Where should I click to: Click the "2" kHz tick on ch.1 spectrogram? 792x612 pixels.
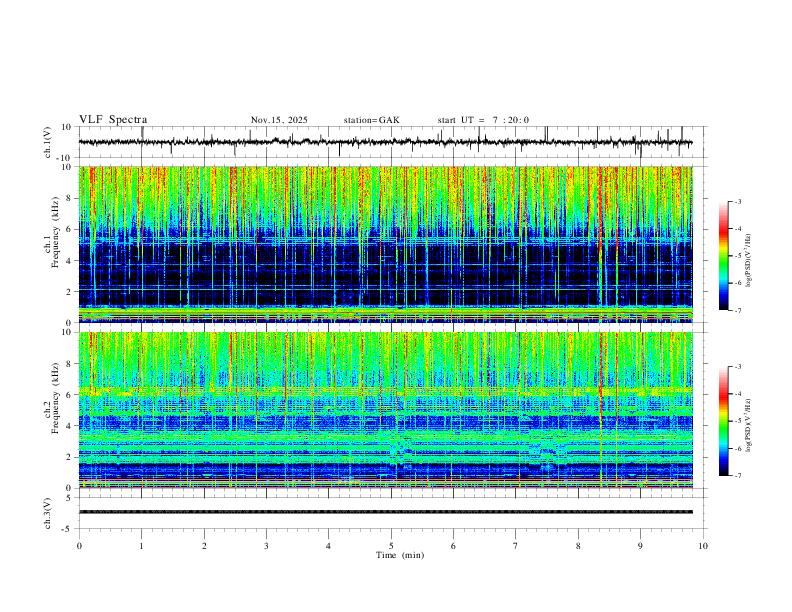(x=69, y=291)
